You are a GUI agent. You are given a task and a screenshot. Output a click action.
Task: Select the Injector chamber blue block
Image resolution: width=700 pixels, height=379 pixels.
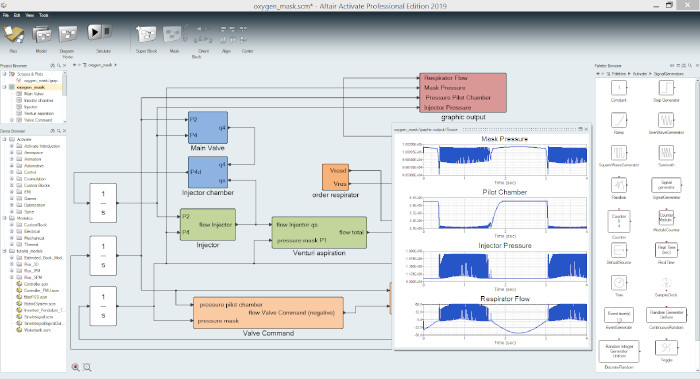pos(208,172)
